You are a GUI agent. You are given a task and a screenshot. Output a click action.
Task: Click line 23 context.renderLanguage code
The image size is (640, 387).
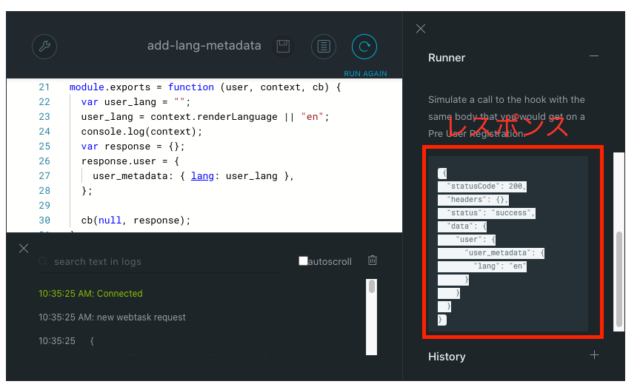pos(205,117)
